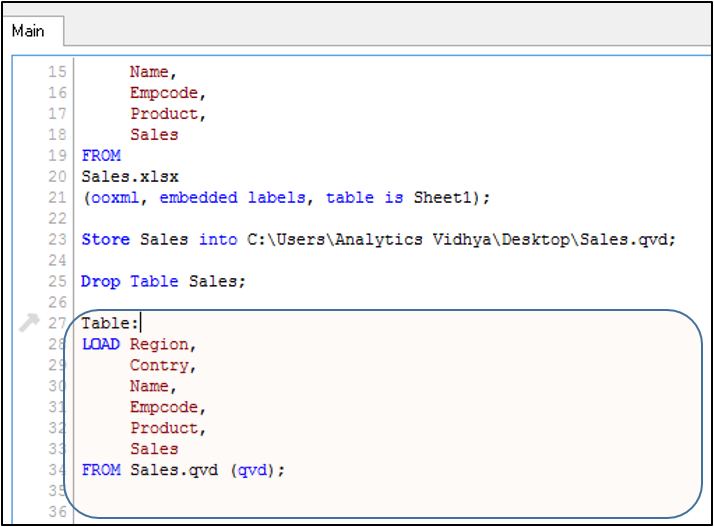The height and width of the screenshot is (527, 714).
Task: Click the LOAD keyword on line 28
Action: (x=100, y=344)
